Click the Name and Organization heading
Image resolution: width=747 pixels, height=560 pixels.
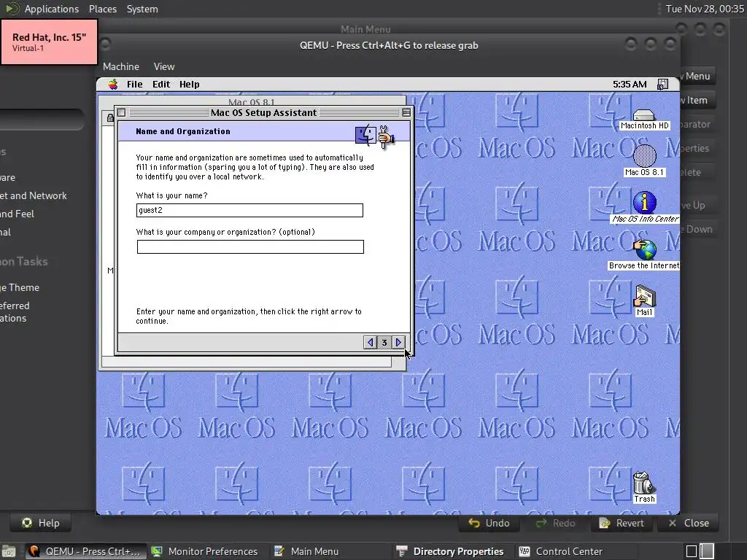183,131
